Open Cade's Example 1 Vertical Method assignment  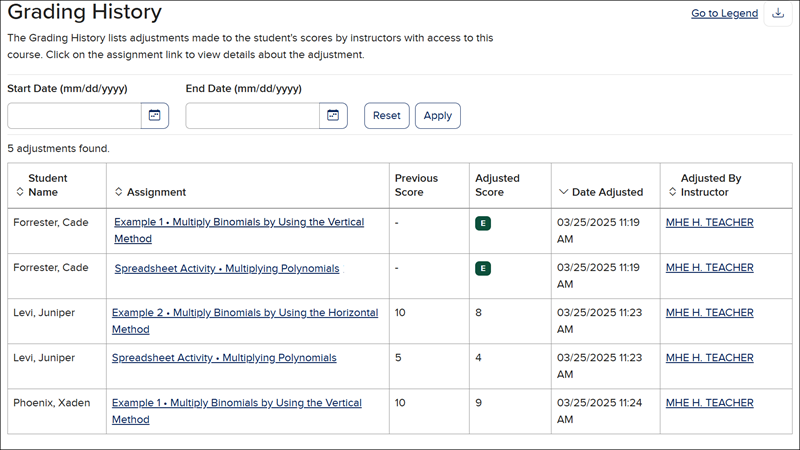click(238, 222)
